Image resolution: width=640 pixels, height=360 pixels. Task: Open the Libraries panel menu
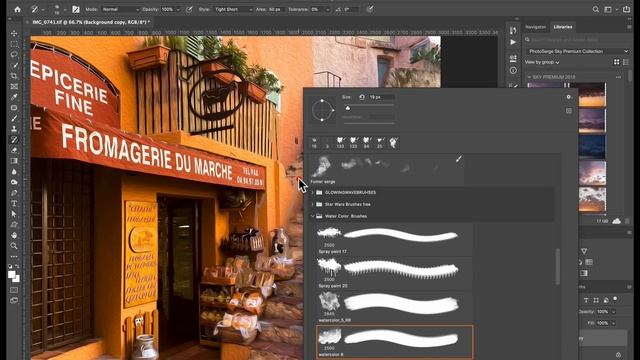(x=629, y=27)
